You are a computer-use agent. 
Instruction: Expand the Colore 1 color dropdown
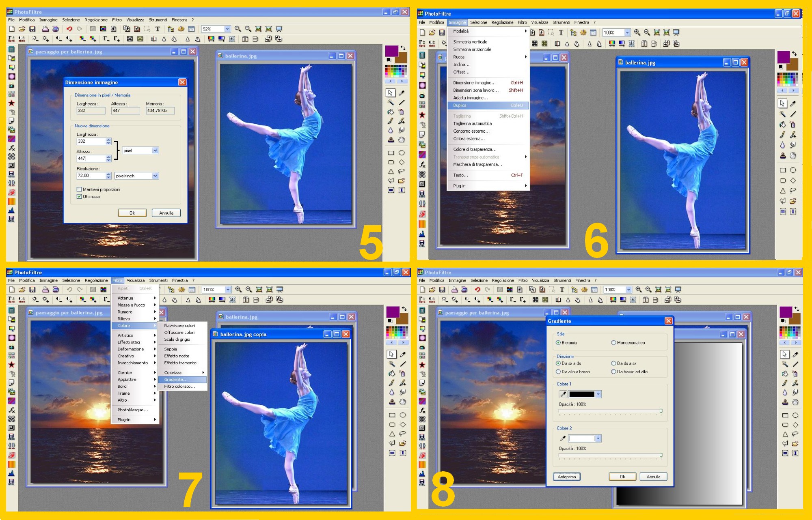[x=598, y=394]
